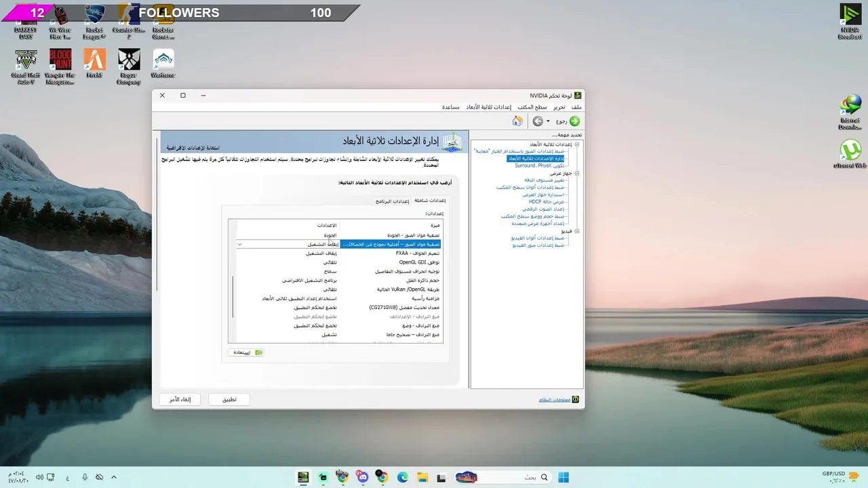This screenshot has height=488, width=868.
Task: Open ضبط إعدادات ألوان الفيديو link
Action: [538, 238]
